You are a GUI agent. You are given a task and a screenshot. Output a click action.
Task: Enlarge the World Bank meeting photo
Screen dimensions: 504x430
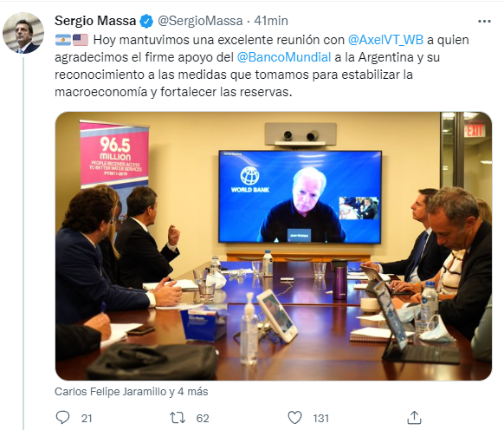(x=274, y=246)
